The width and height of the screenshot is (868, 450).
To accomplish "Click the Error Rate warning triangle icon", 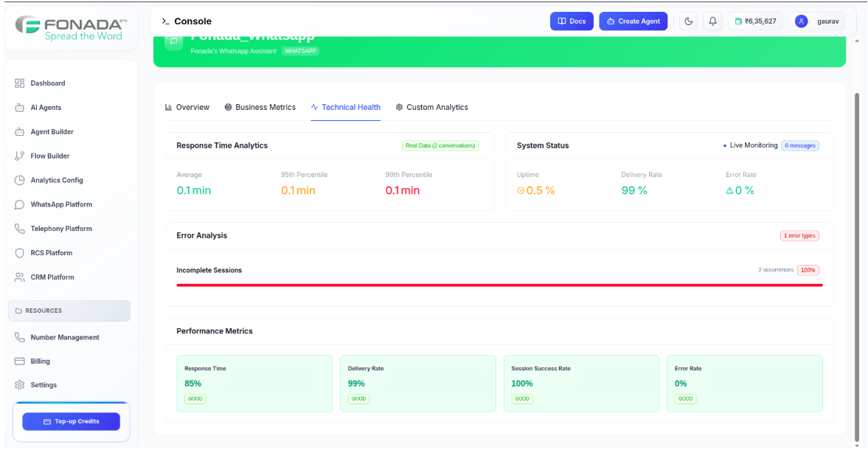I will [729, 190].
